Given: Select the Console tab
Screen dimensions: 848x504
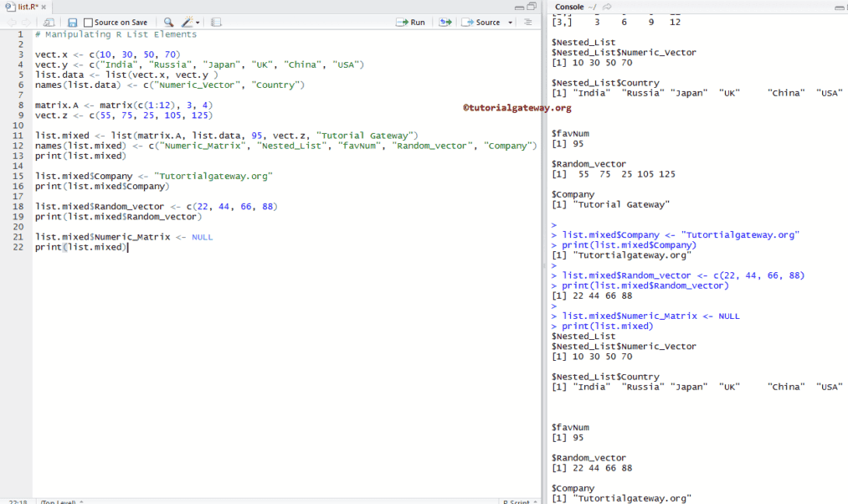Looking at the screenshot, I should 569,7.
